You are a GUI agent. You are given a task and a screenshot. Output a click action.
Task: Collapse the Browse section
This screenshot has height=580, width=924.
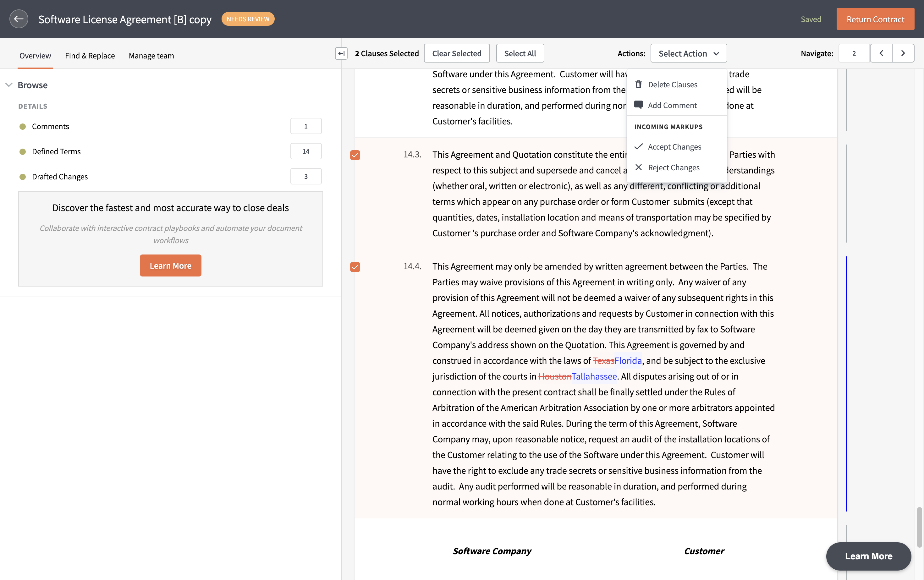click(9, 85)
